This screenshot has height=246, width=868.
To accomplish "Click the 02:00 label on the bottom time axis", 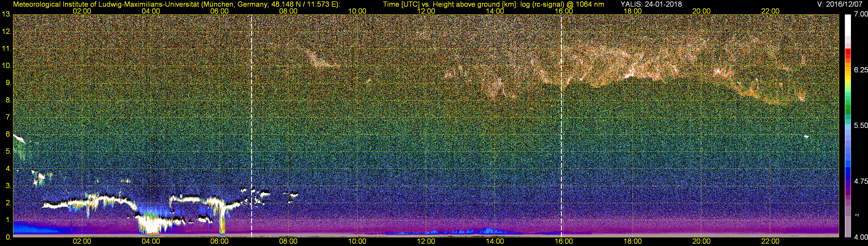I will pyautogui.click(x=82, y=241).
